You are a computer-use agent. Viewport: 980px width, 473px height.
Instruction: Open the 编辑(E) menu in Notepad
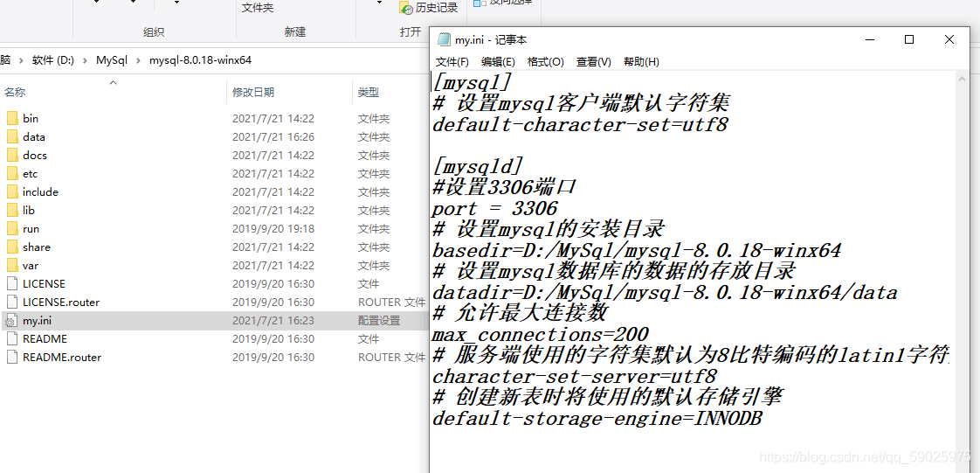(498, 62)
